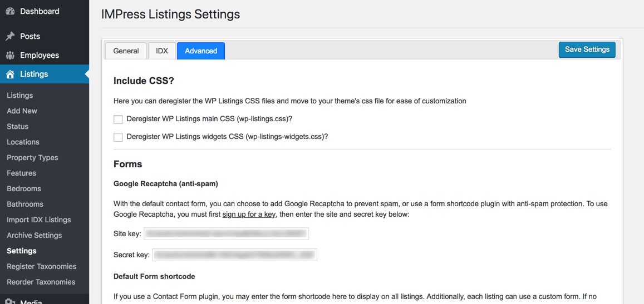The image size is (644, 304).
Task: Click the Dashboard gauge icon
Action: [x=10, y=12]
